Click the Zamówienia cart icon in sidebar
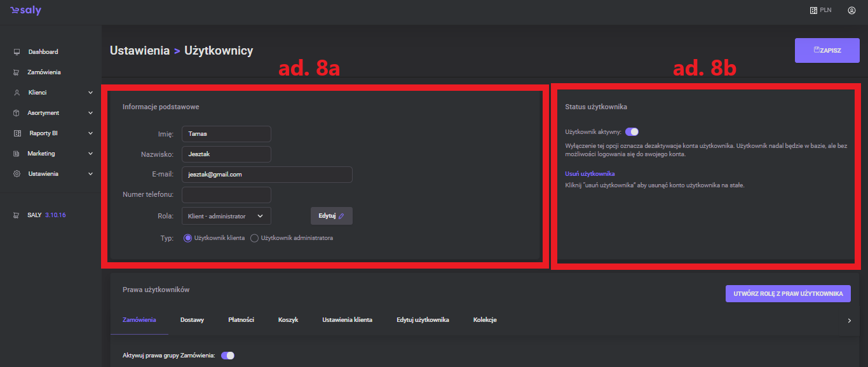Screen dimensions: 868x367 (x=17, y=72)
